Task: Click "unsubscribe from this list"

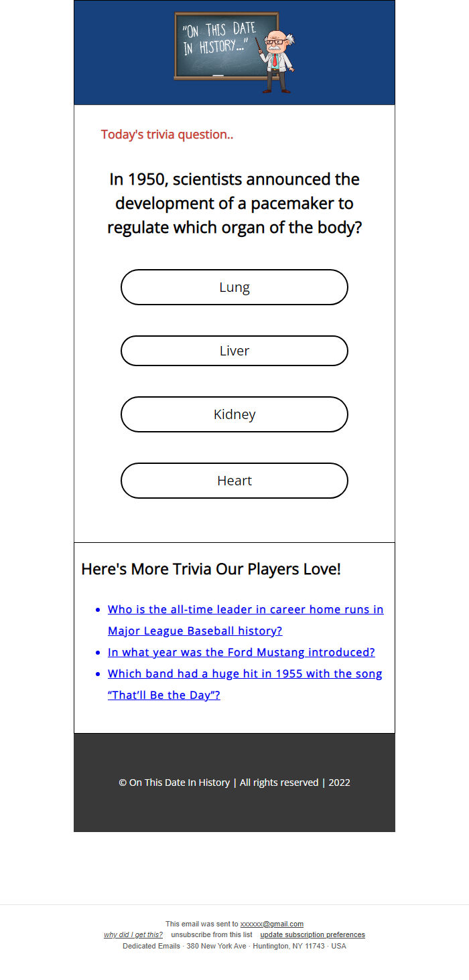Action: 212,934
